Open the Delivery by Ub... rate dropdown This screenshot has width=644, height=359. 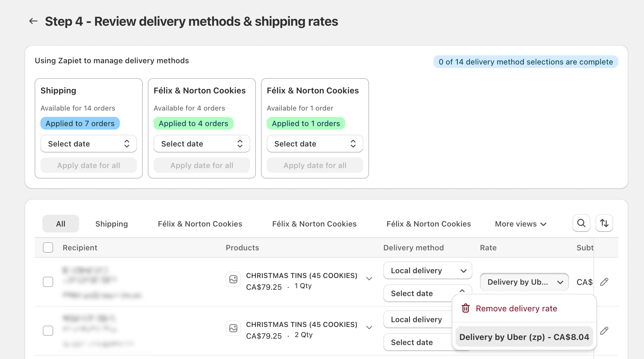tap(524, 282)
